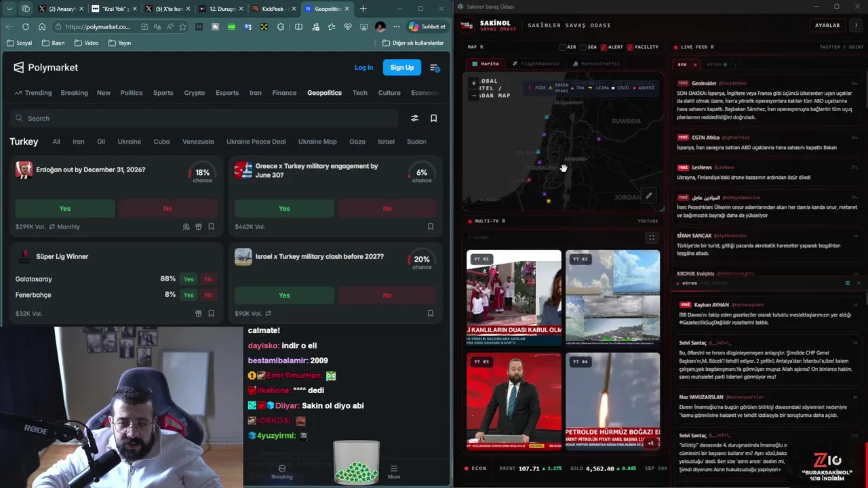This screenshot has width=868, height=488.
Task: Open the Basın bookmarks folder
Action: pyautogui.click(x=53, y=43)
